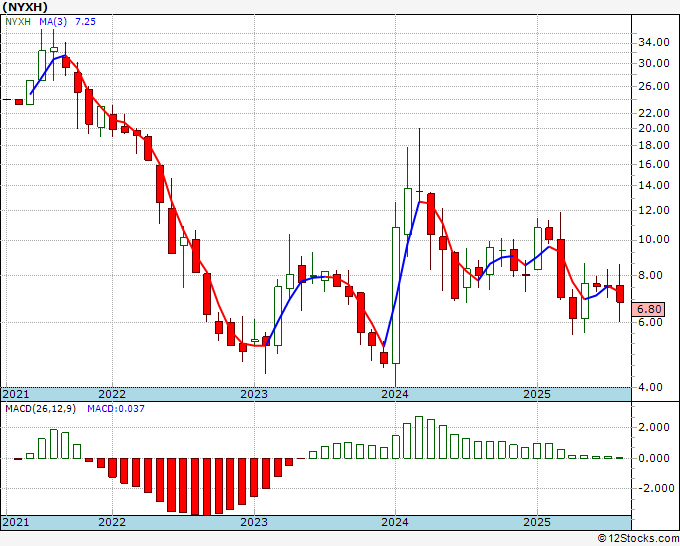
Task: Click the 7.25 moving average value
Action: pyautogui.click(x=85, y=22)
